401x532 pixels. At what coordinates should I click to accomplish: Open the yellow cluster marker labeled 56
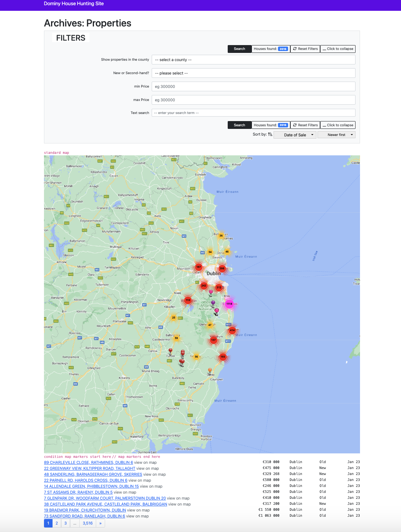[196, 357]
